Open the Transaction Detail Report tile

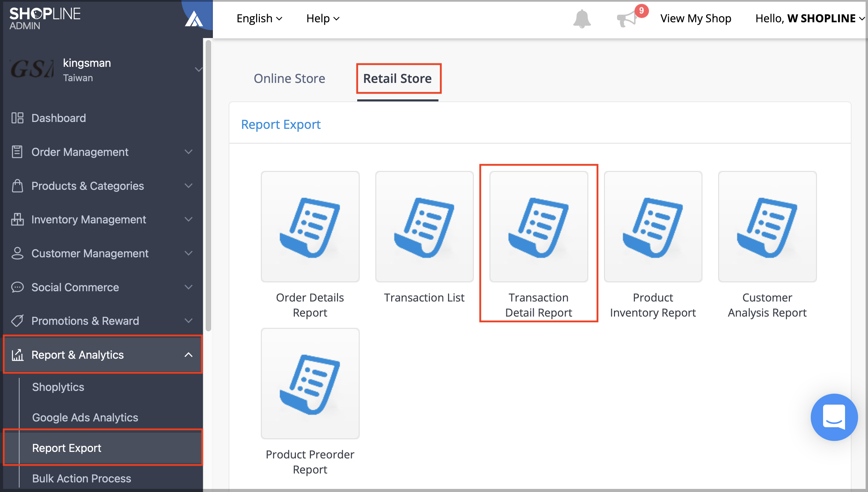[x=539, y=226]
